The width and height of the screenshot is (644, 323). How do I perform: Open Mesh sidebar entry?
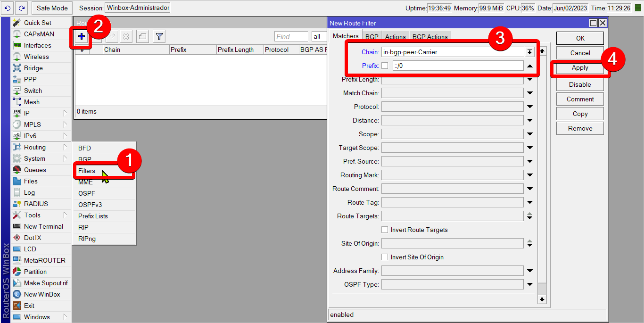[41, 102]
